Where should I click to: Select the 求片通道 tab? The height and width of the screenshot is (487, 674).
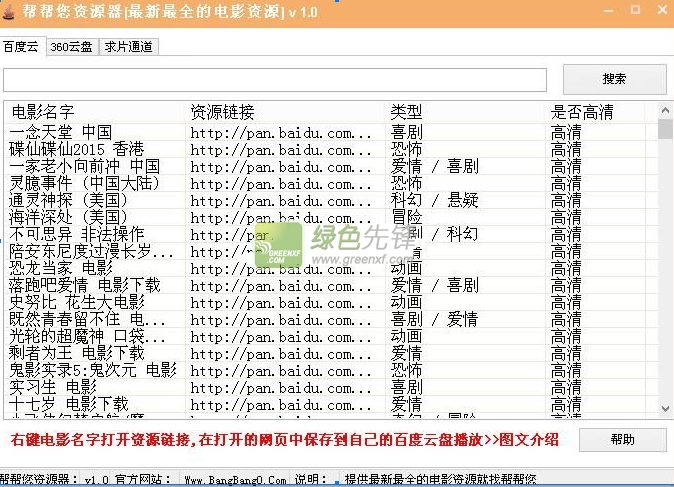coord(129,46)
